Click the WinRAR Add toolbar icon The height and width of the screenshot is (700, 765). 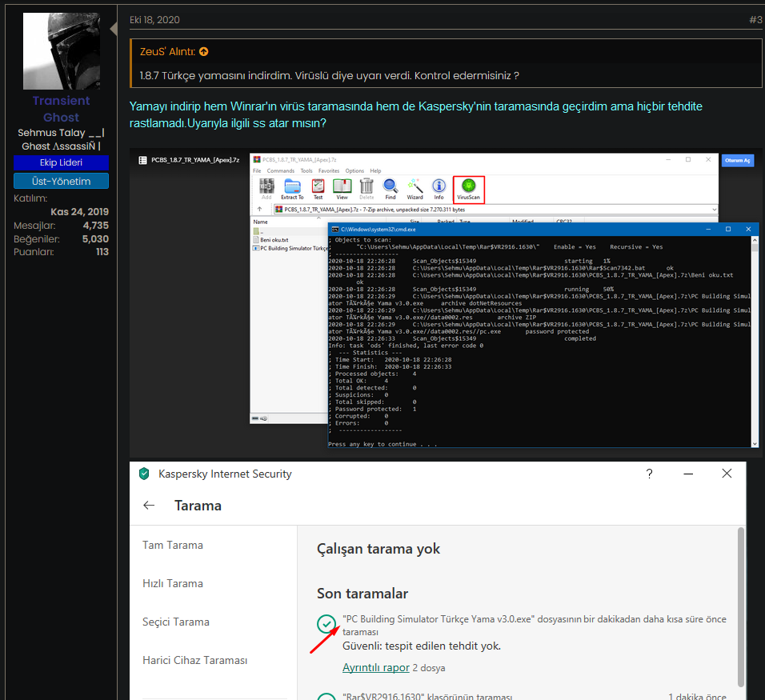[266, 189]
